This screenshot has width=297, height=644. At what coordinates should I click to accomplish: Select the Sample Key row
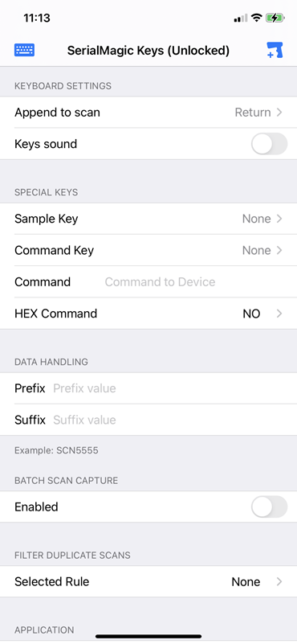pyautogui.click(x=148, y=219)
